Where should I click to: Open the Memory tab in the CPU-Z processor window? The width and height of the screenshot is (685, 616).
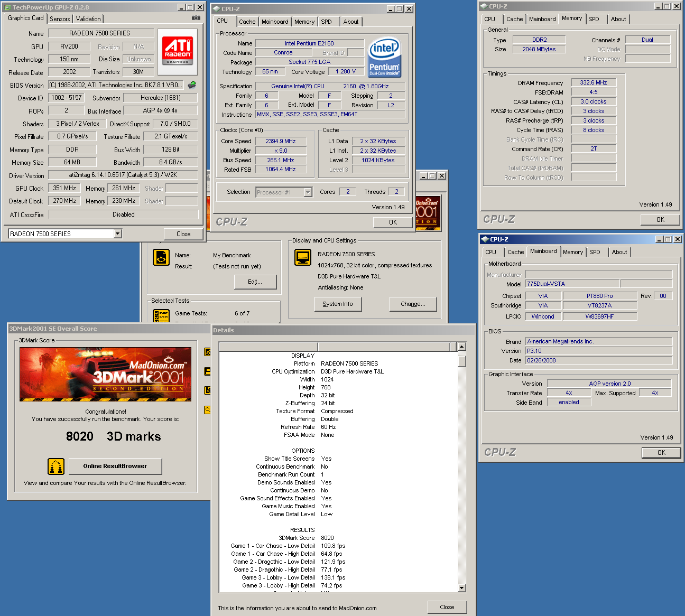point(304,22)
